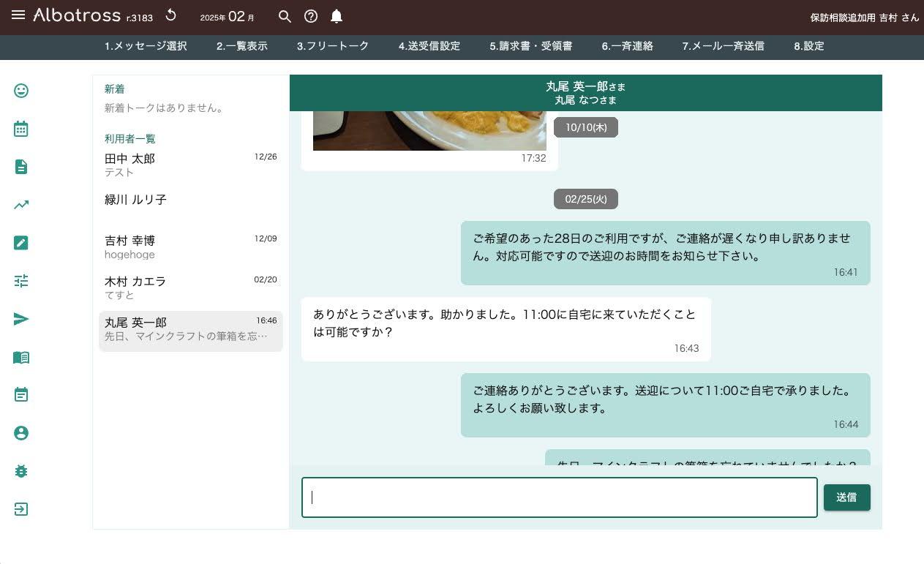The height and width of the screenshot is (564, 924).
Task: Select user 吉村 幸博 in list
Action: (x=191, y=247)
